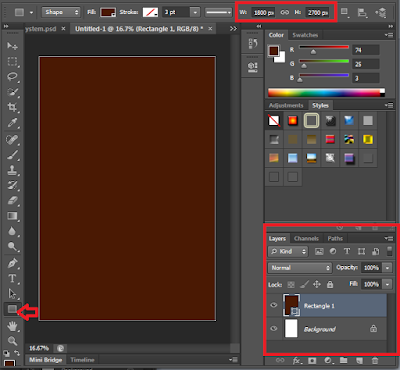Open the layer Fill percentage dropdown
This screenshot has width=400, height=370.
tap(387, 284)
